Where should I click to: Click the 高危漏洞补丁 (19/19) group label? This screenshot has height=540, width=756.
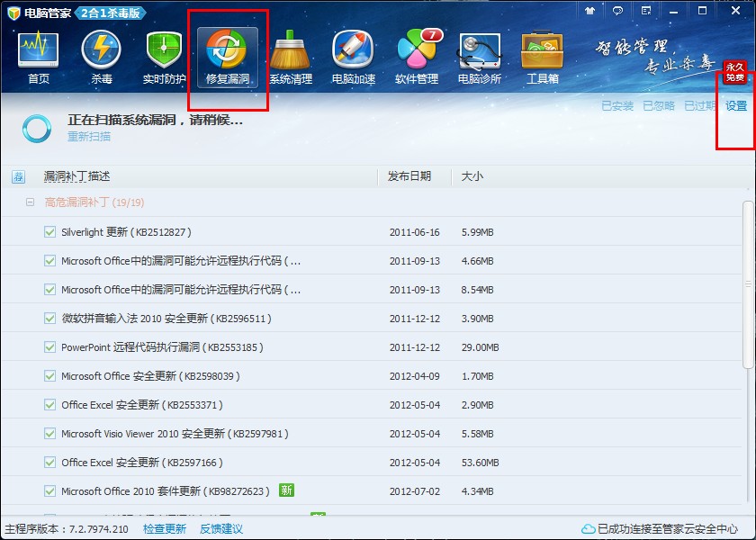point(94,202)
